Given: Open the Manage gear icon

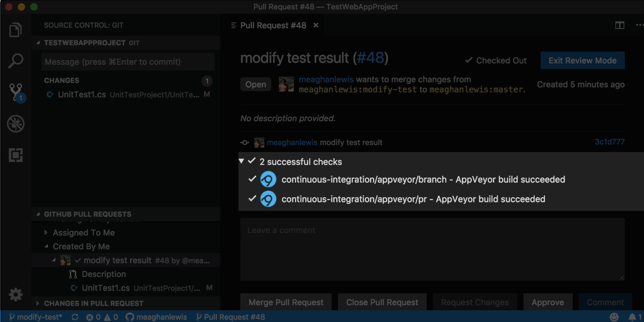Looking at the screenshot, I should click(15, 294).
